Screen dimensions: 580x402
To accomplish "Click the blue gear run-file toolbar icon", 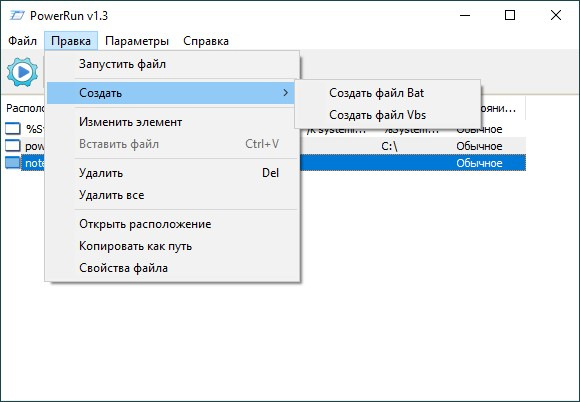I will pos(22,72).
